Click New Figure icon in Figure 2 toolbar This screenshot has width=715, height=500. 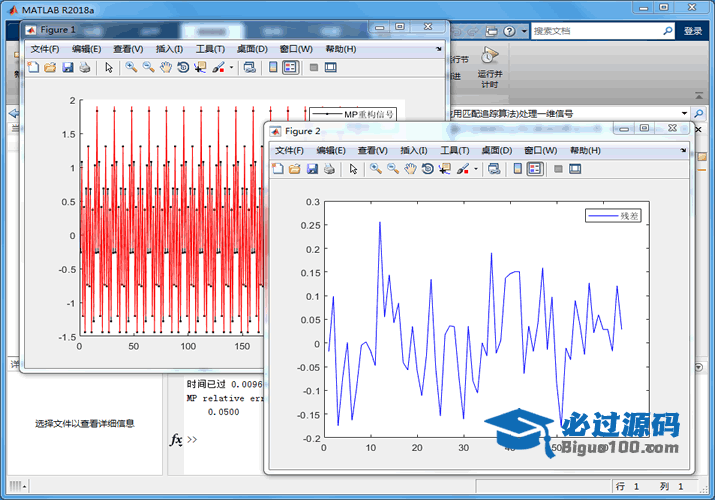(x=278, y=169)
